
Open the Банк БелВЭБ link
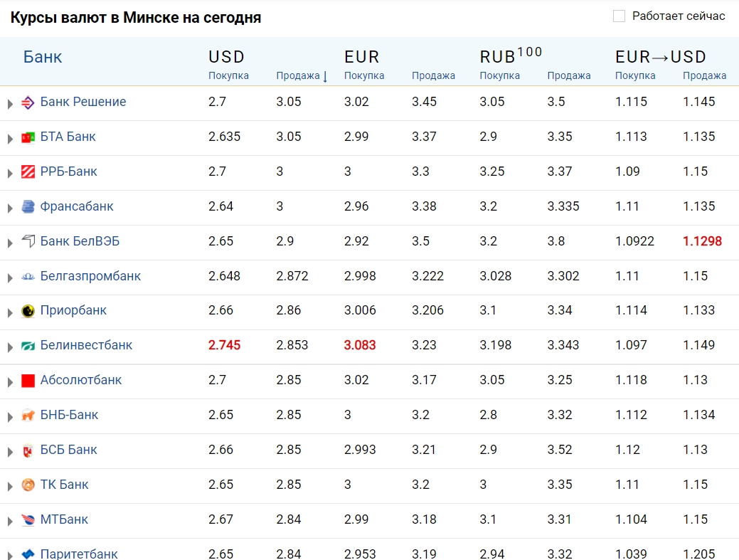80,241
